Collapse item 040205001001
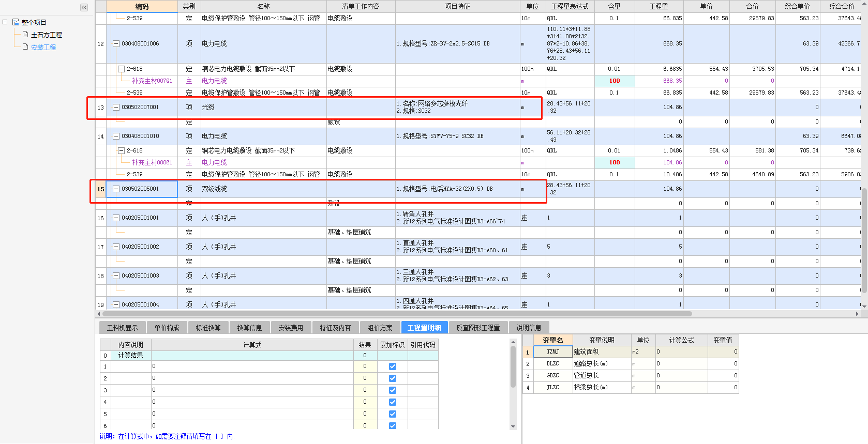The image size is (868, 444). [x=116, y=218]
